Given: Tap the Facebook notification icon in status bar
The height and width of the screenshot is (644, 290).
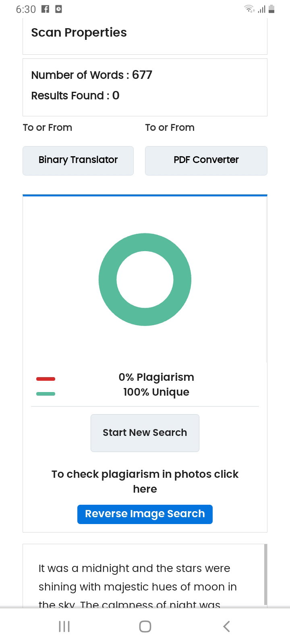Looking at the screenshot, I should [x=46, y=9].
